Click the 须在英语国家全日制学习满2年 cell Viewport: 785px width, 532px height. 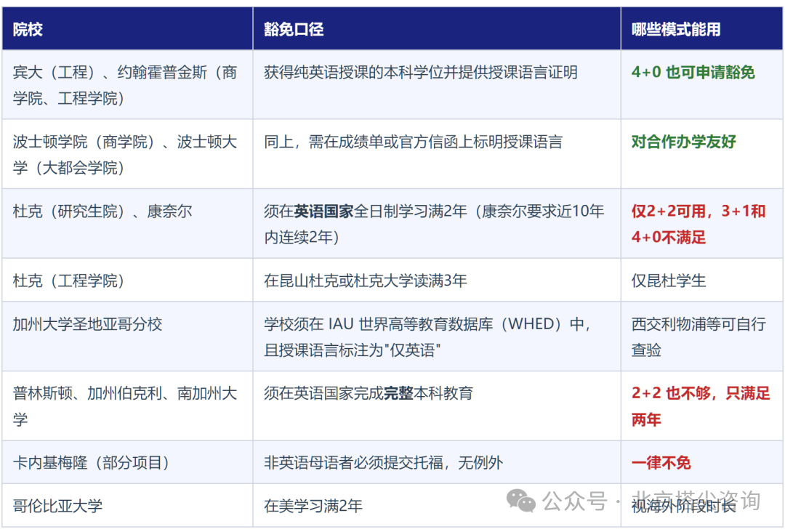[x=437, y=224]
